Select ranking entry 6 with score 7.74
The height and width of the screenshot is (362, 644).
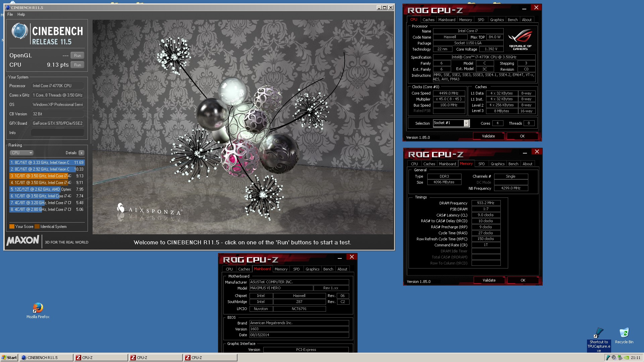click(x=47, y=196)
